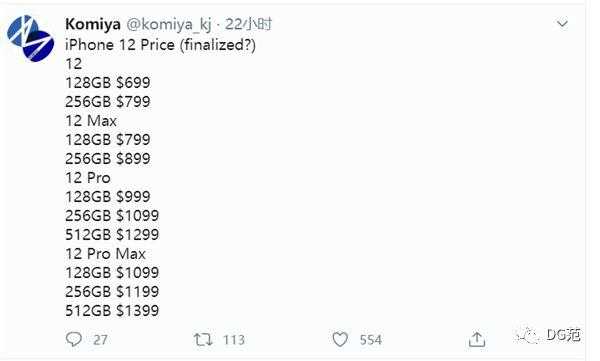This screenshot has height=361, width=600.
Task: Click the reply count 27
Action: point(100,340)
